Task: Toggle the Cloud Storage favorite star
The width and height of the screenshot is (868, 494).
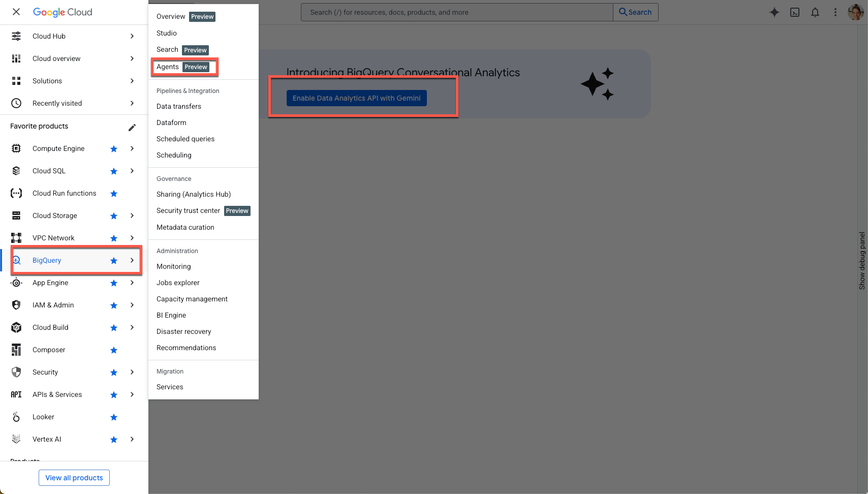Action: (114, 216)
